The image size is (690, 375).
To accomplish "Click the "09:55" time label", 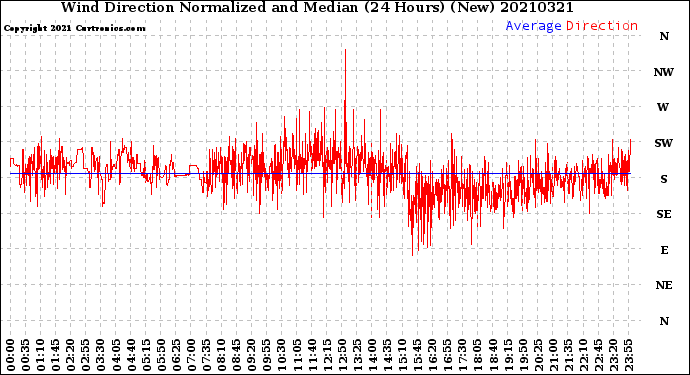I will point(268,355).
